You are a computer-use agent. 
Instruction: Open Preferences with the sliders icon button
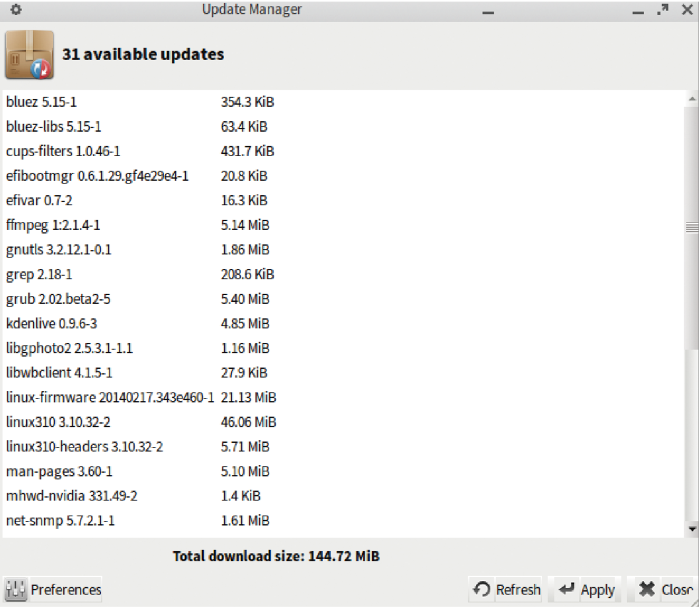click(x=53, y=590)
